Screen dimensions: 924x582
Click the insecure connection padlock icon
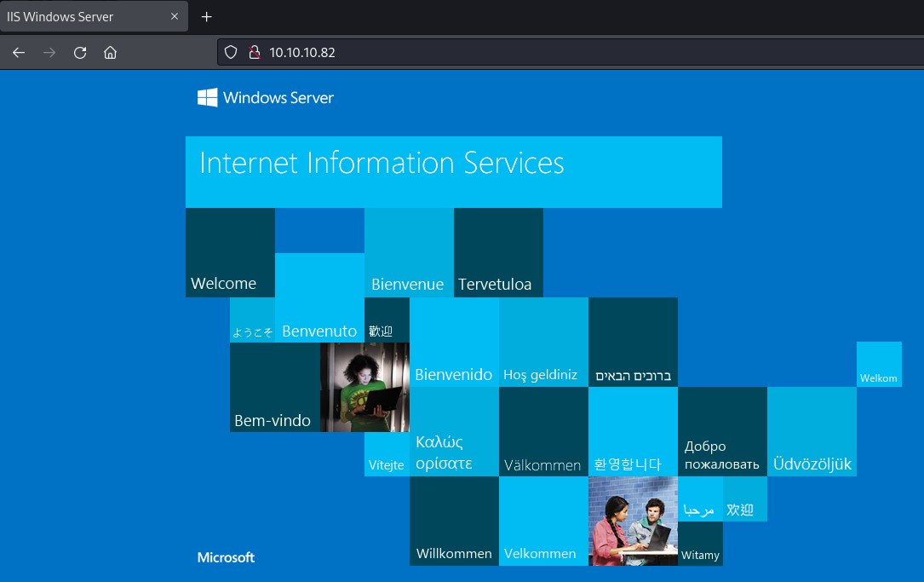[x=253, y=52]
